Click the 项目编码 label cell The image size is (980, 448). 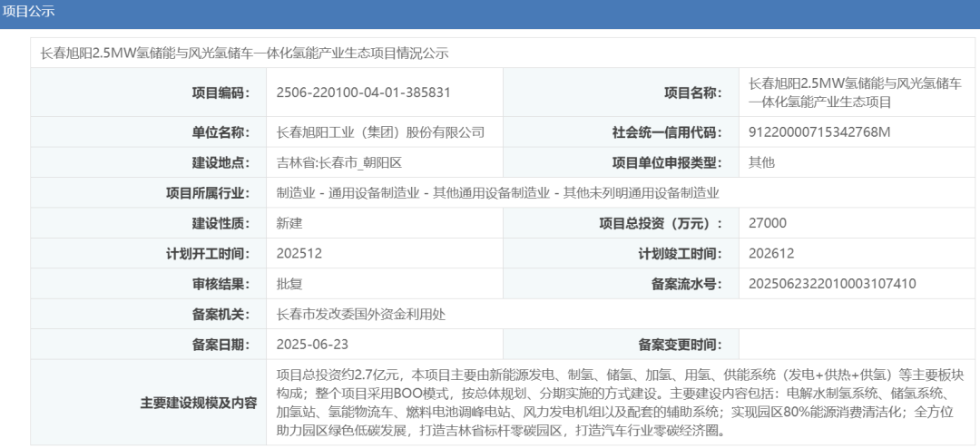tap(220, 93)
